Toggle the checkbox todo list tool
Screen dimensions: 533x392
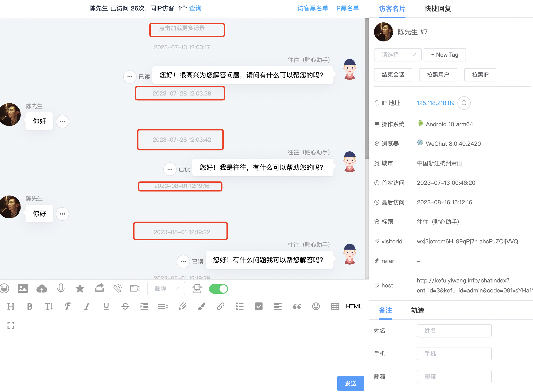259,306
